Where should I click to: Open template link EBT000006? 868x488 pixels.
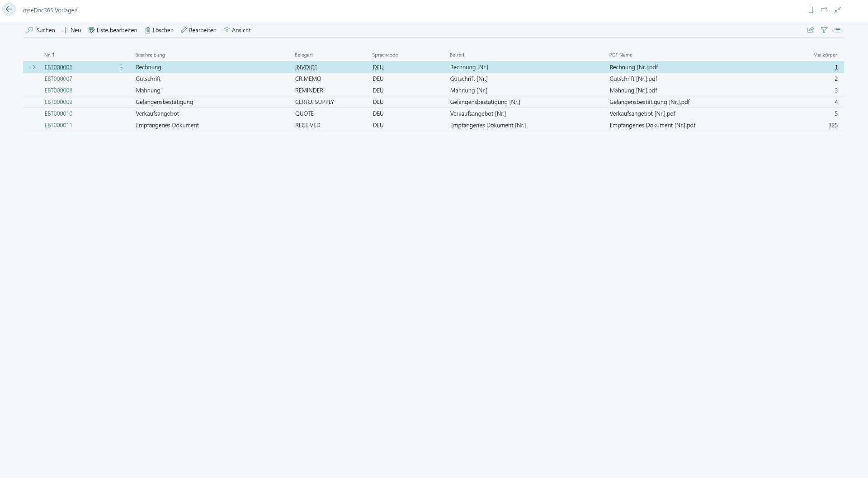[58, 67]
